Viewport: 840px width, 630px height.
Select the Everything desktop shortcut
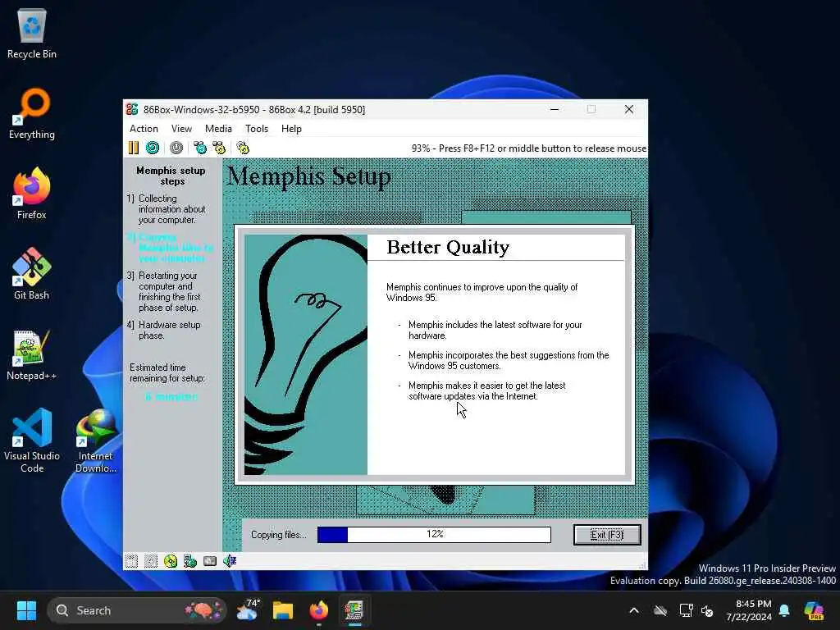click(32, 113)
